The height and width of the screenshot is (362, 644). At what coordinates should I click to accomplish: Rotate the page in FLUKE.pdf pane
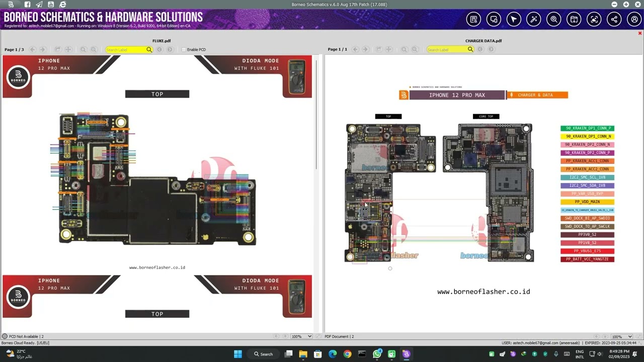(58, 49)
